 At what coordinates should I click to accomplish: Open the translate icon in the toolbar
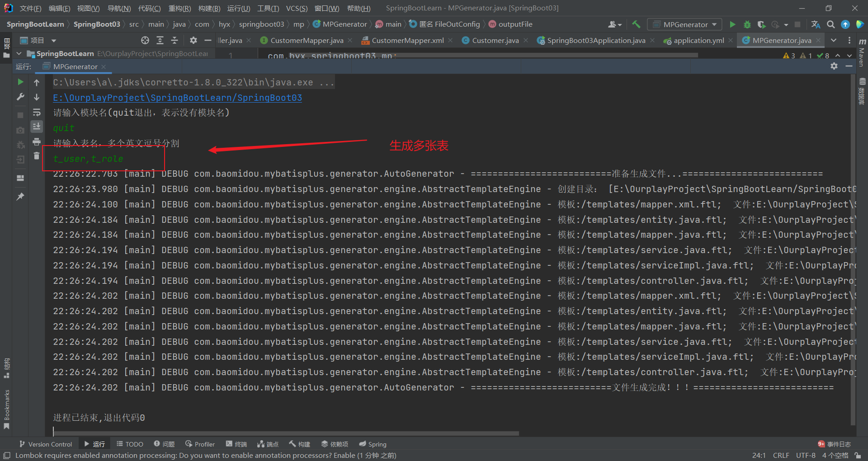(x=816, y=24)
